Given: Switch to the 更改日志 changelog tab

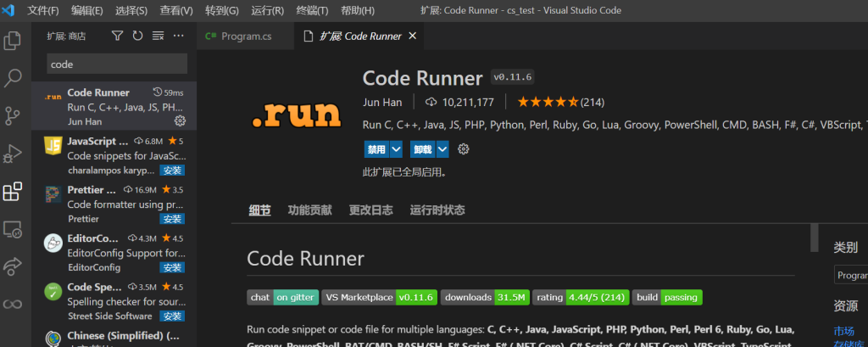Looking at the screenshot, I should 371,210.
